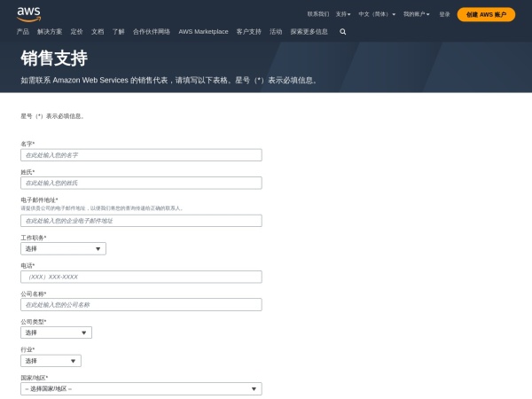The image size is (532, 399).
Task: Focus the 电话 input field
Action: pos(141,277)
